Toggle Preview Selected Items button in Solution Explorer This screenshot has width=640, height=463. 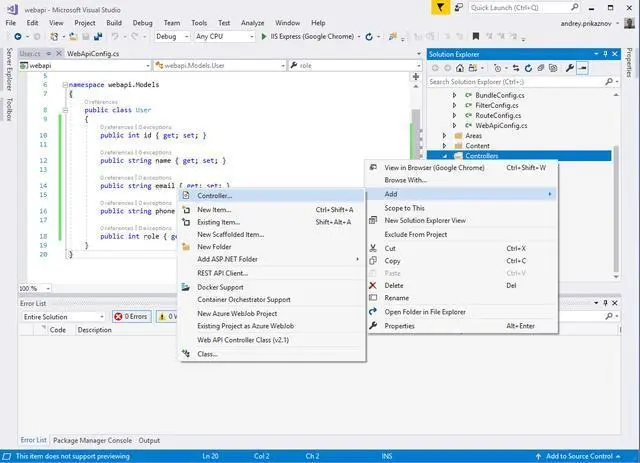pyautogui.click(x=583, y=68)
